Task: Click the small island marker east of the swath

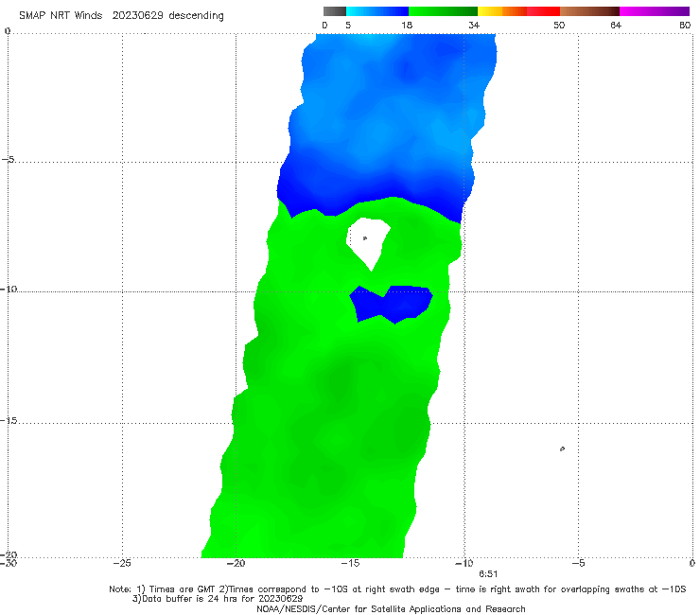Action: point(562,448)
